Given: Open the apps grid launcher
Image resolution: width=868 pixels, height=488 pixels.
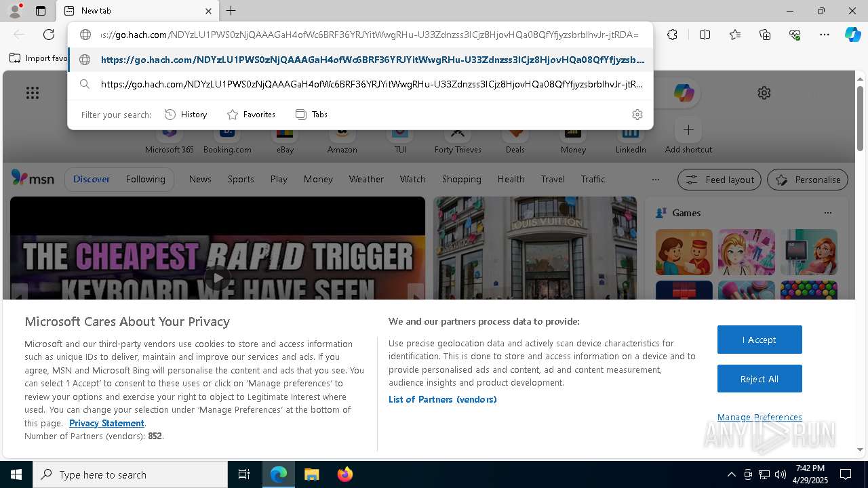Looking at the screenshot, I should click(x=33, y=93).
